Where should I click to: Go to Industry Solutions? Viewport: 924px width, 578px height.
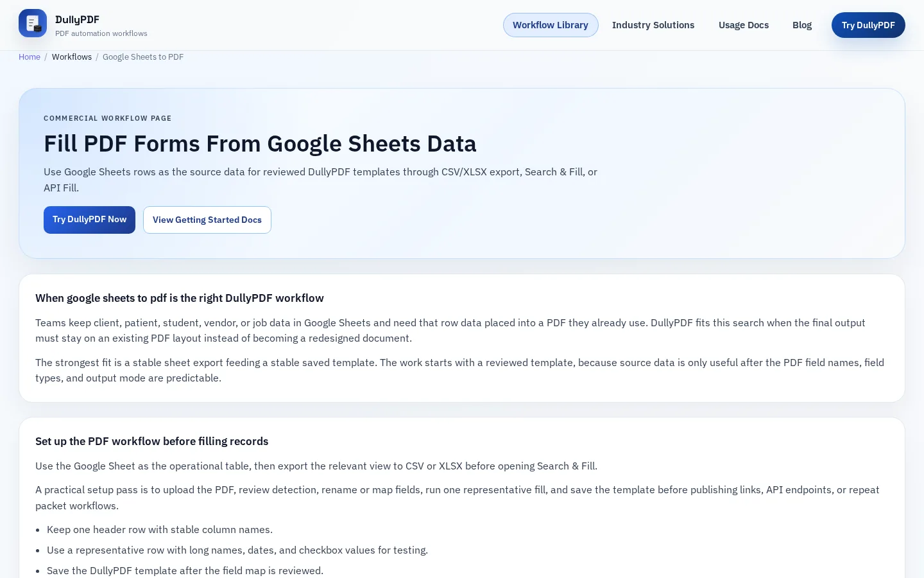(653, 25)
